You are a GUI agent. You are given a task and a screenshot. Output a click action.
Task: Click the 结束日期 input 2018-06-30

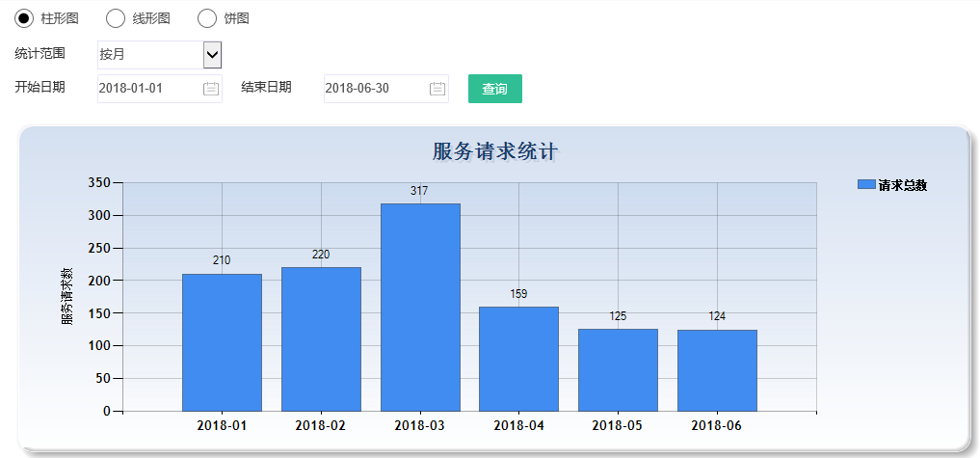pyautogui.click(x=374, y=89)
